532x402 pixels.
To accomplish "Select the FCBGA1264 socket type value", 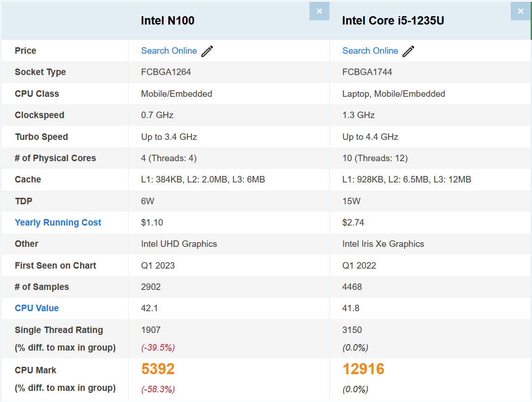I will [166, 72].
